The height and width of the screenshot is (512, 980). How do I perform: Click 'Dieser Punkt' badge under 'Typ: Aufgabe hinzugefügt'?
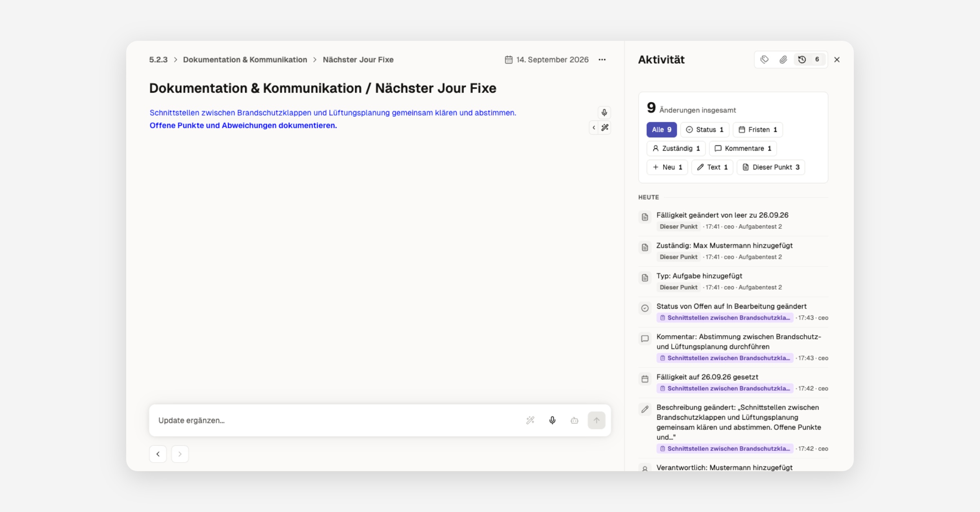[679, 287]
